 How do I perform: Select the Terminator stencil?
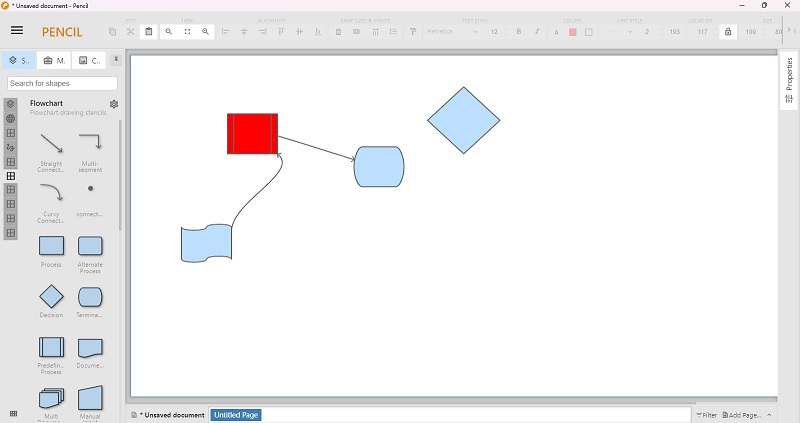click(x=90, y=301)
